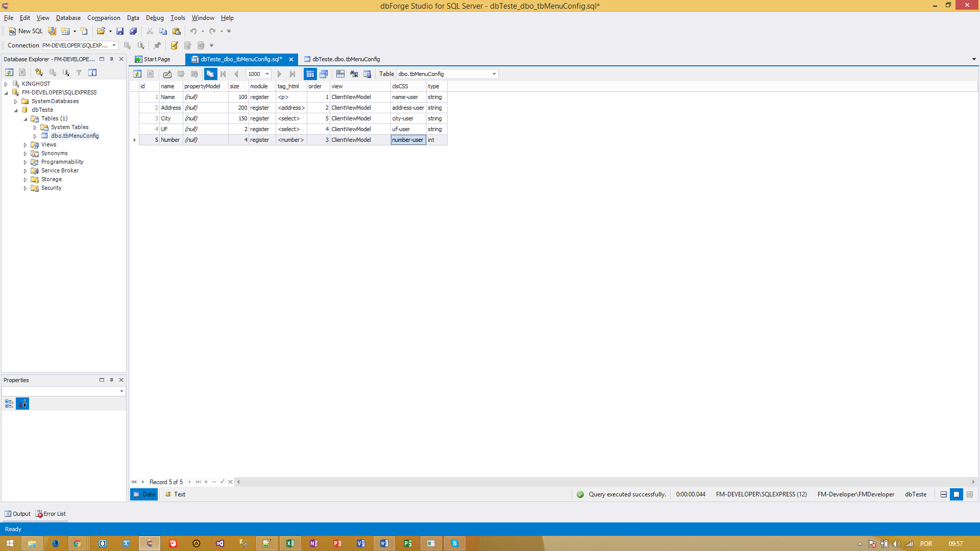Switch to the dbTeste.dbo.tbMenuConfig tab
The height and width of the screenshot is (551, 980).
point(346,59)
